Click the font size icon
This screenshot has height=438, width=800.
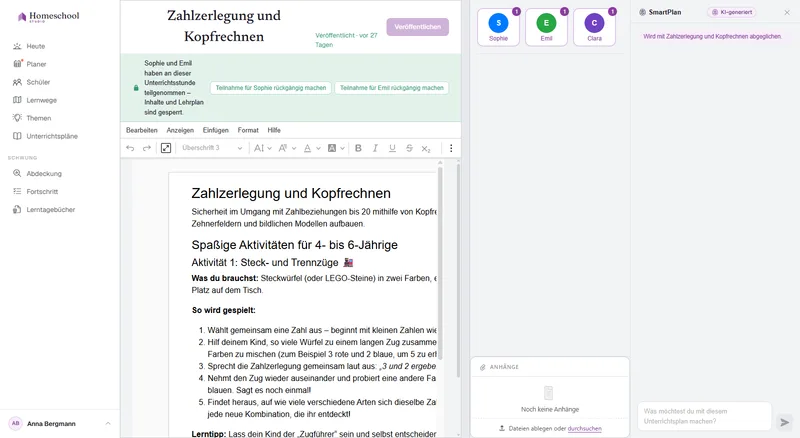[259, 148]
